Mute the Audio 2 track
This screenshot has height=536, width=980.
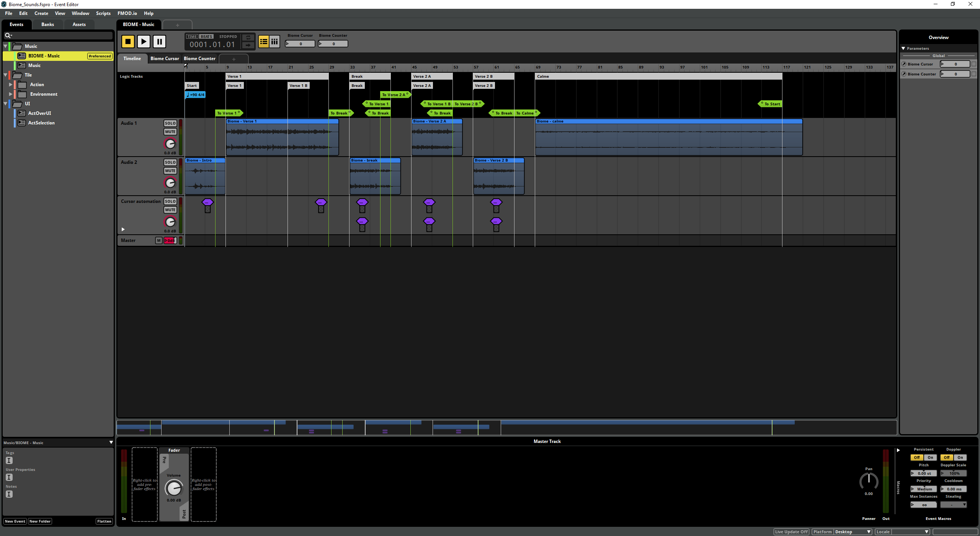[x=170, y=171]
